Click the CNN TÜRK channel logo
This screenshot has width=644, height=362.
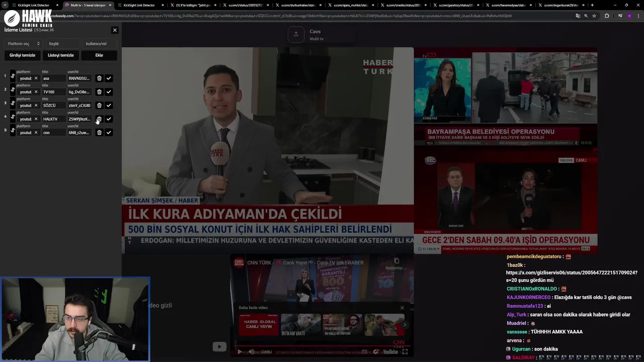(x=239, y=262)
